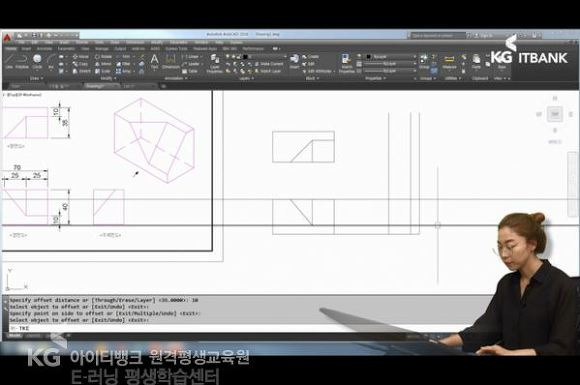This screenshot has width=580, height=385.
Task: Select the Measure utility
Action: 449,61
